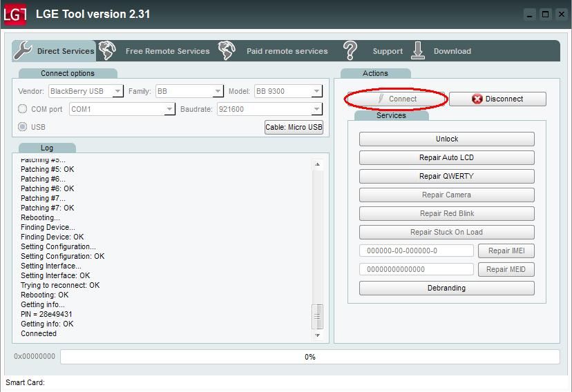
Task: Maximize the LGE Tool window
Action: coord(545,14)
